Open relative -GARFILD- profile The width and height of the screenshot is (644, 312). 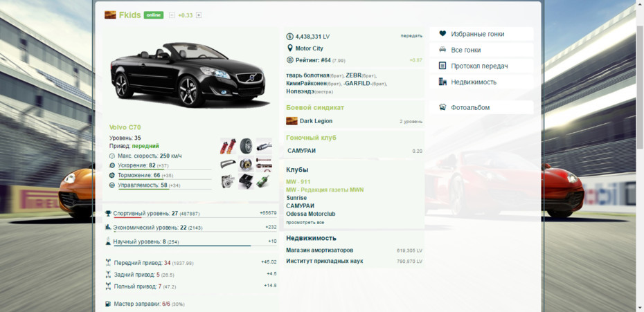point(358,83)
